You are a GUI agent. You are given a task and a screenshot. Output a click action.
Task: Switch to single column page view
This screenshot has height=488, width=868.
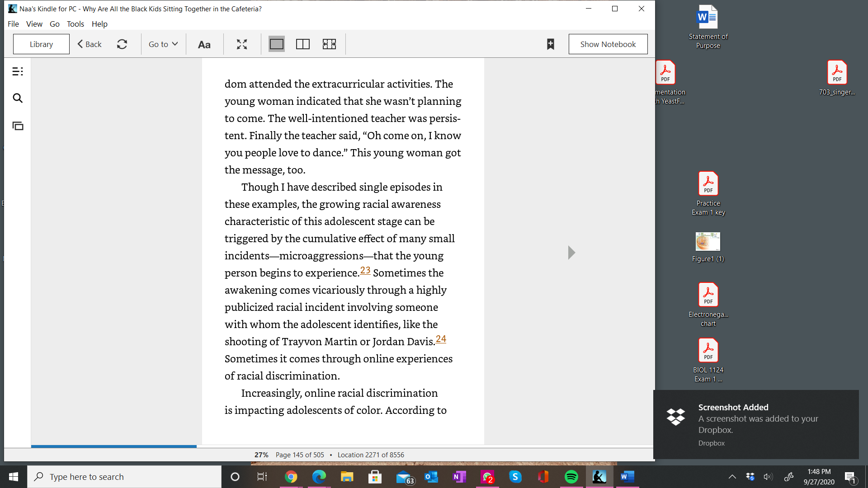coord(276,44)
